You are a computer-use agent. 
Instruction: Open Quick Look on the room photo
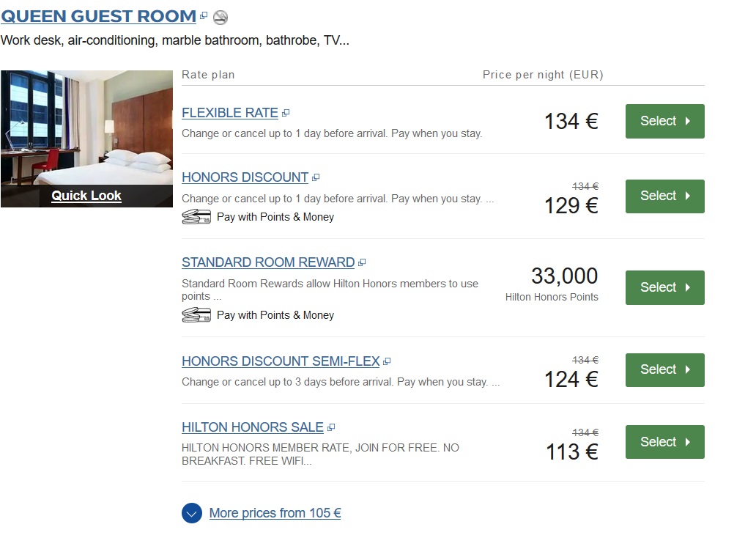(x=86, y=196)
